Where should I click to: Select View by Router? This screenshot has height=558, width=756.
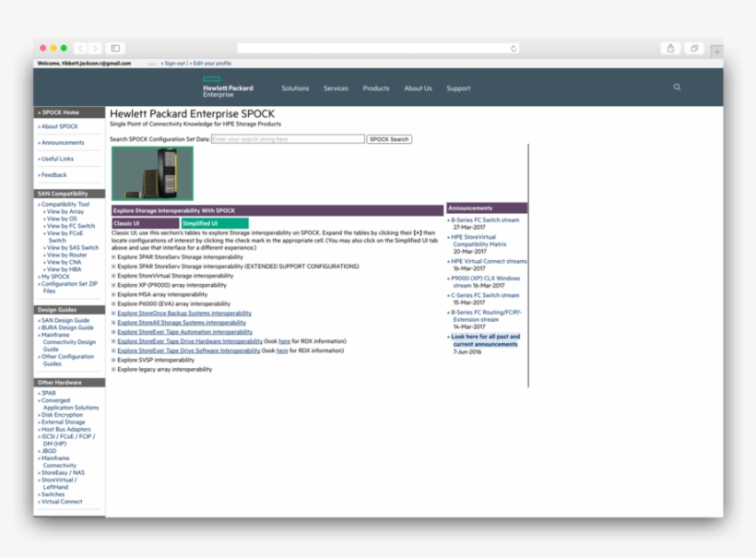66,255
